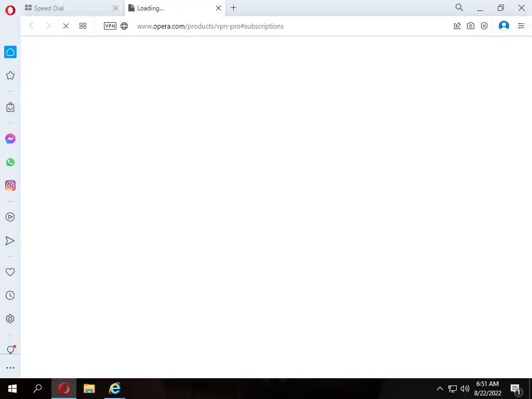The height and width of the screenshot is (399, 532).
Task: Take a snapshot with camera icon
Action: [471, 26]
